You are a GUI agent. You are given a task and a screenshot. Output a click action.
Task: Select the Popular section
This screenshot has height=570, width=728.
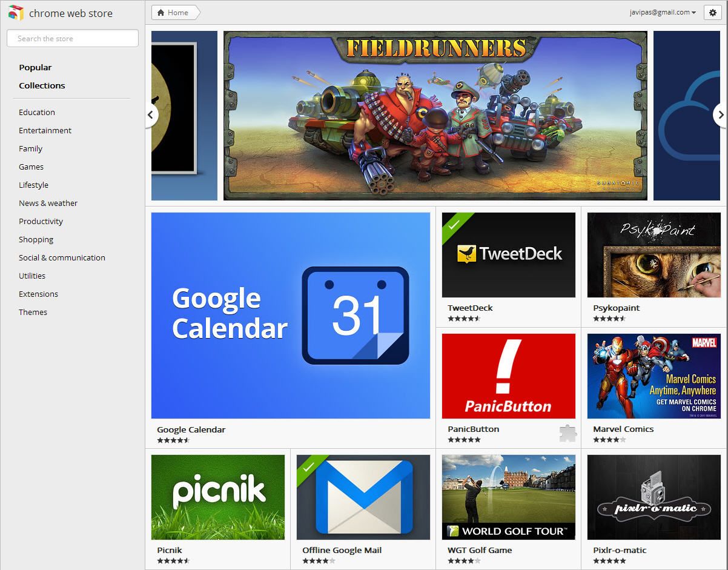click(35, 67)
